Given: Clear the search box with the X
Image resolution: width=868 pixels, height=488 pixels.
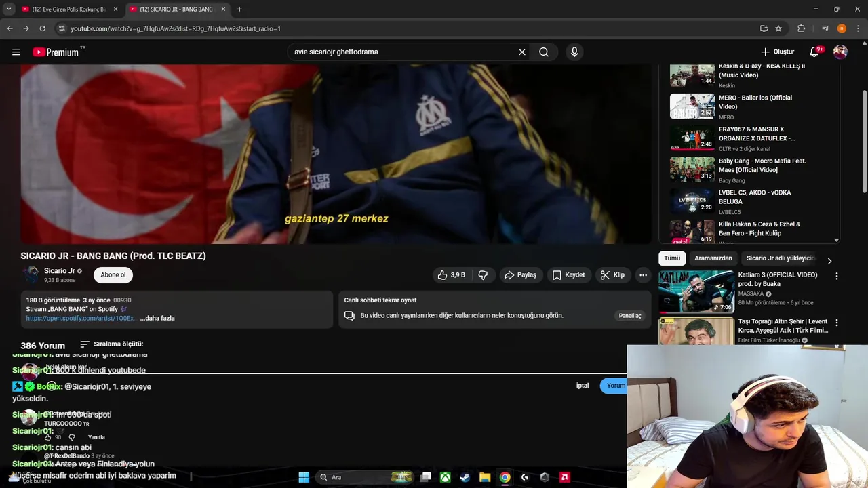Looking at the screenshot, I should click(x=522, y=52).
